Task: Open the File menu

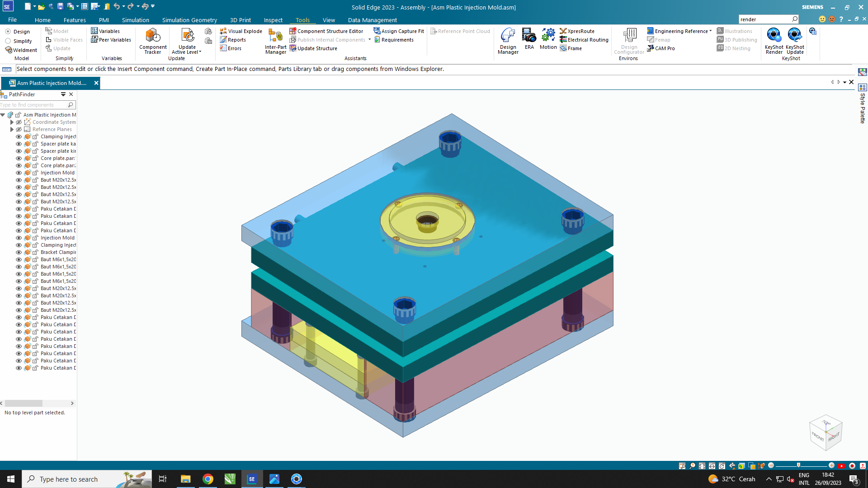Action: click(12, 20)
